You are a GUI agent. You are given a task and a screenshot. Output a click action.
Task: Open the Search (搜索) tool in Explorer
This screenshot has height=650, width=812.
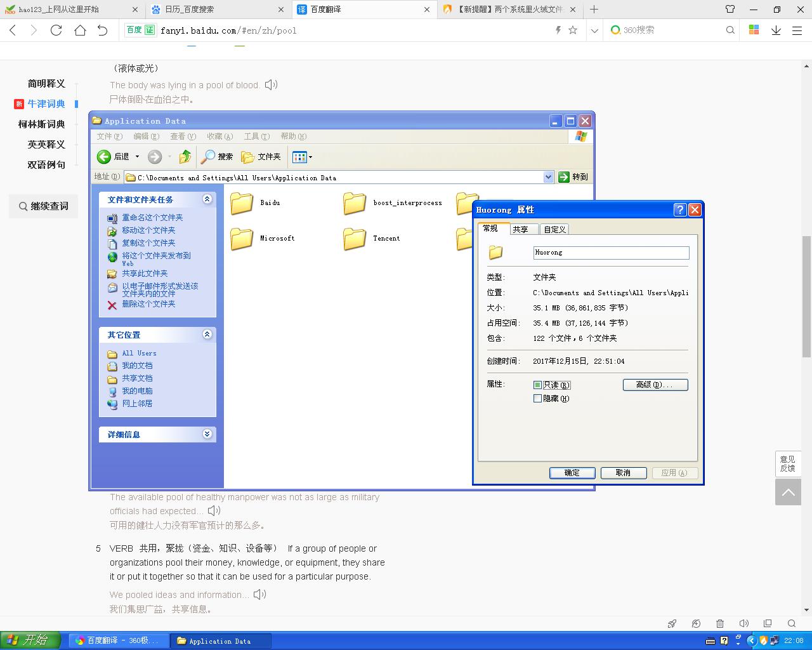tap(217, 156)
